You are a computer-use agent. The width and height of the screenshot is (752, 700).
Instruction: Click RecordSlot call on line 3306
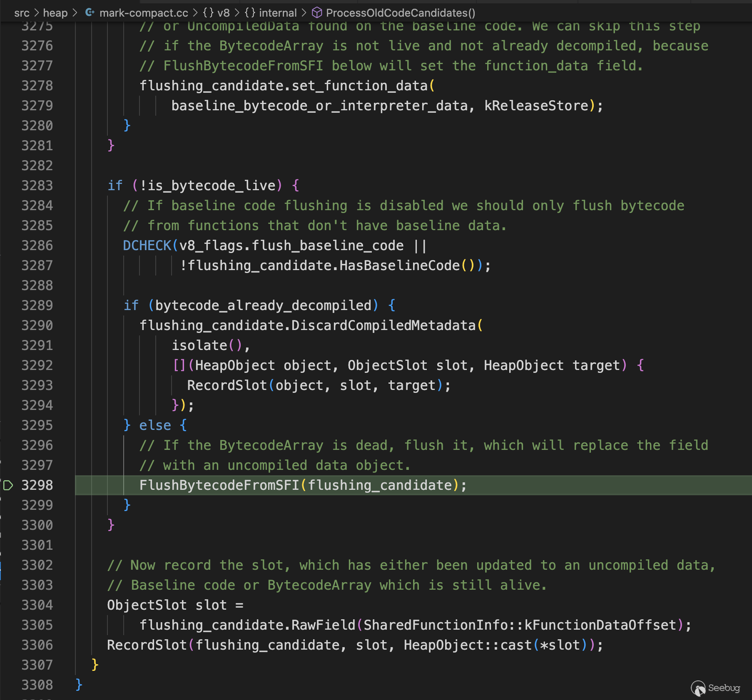point(147,645)
